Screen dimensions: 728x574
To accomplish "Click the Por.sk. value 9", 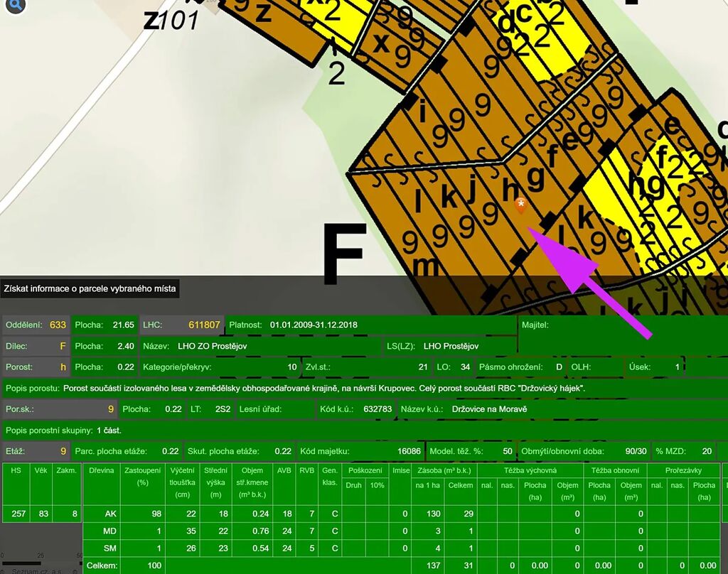I will tap(110, 409).
